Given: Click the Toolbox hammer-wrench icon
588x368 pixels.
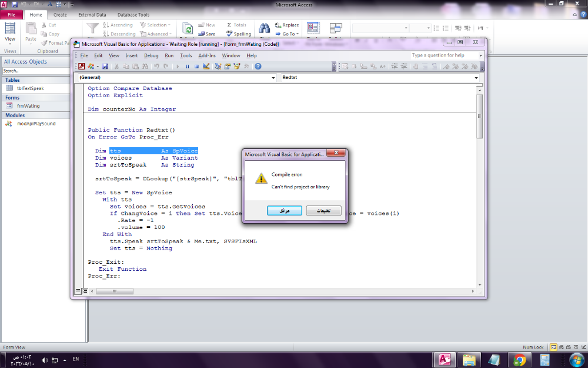Looking at the screenshot, I should (x=246, y=67).
